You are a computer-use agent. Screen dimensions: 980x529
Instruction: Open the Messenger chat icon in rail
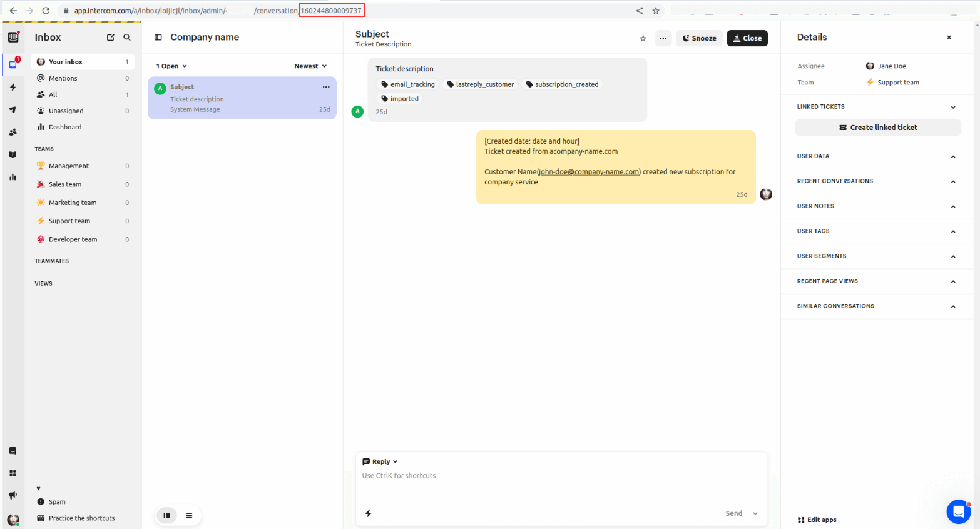(13, 451)
